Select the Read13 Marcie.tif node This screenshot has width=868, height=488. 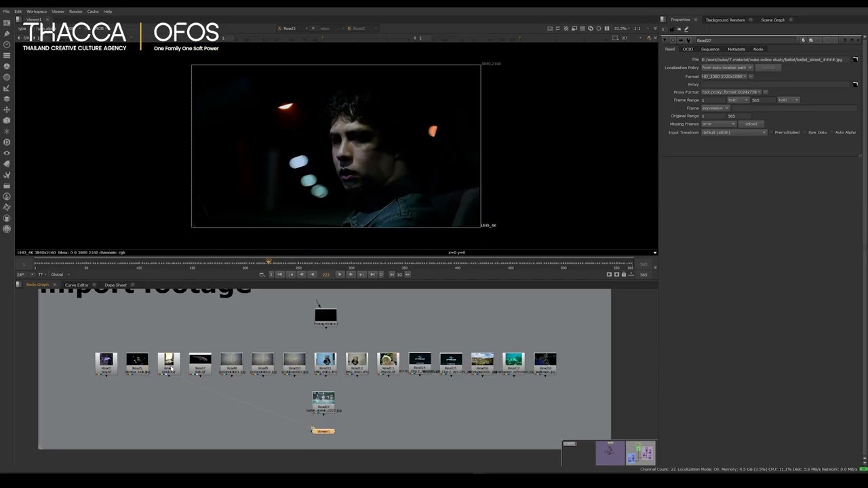[x=389, y=363]
